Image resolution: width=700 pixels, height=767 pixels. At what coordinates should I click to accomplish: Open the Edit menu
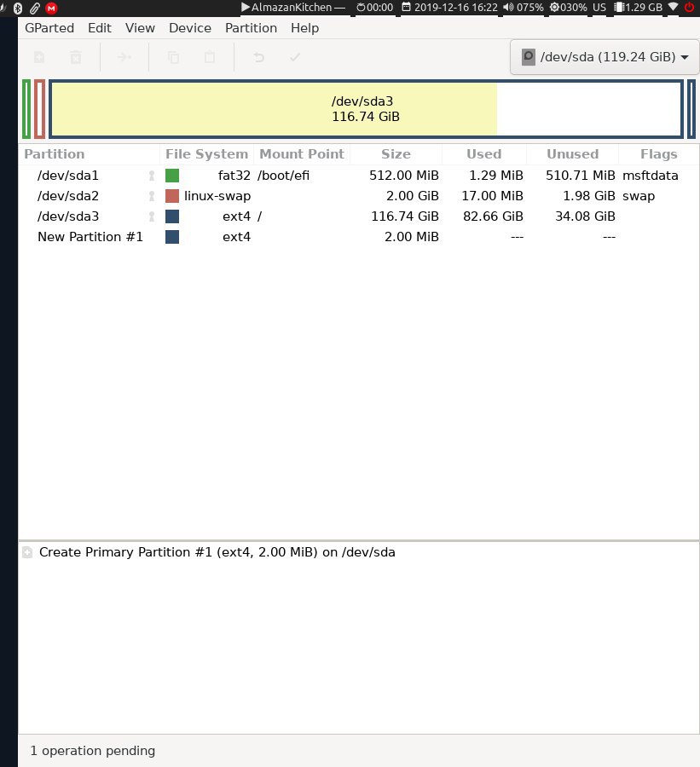[100, 28]
